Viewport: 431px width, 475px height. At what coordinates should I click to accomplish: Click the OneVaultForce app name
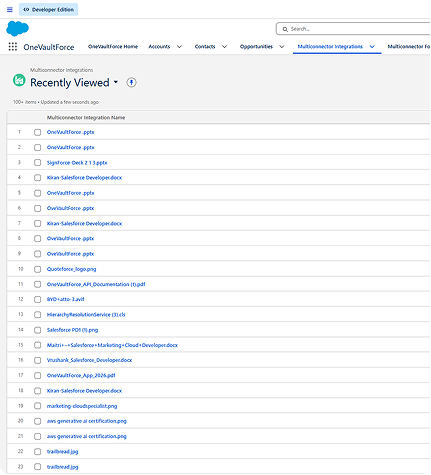(49, 47)
